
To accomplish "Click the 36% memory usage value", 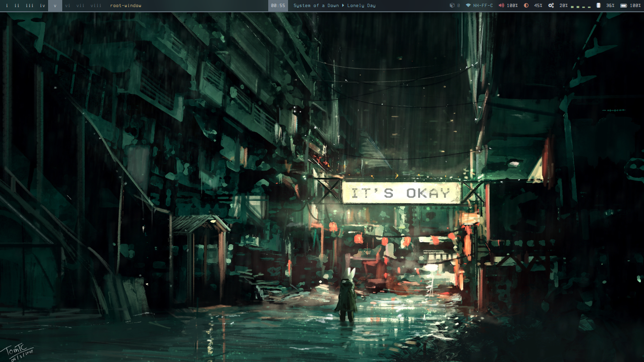I will point(610,6).
